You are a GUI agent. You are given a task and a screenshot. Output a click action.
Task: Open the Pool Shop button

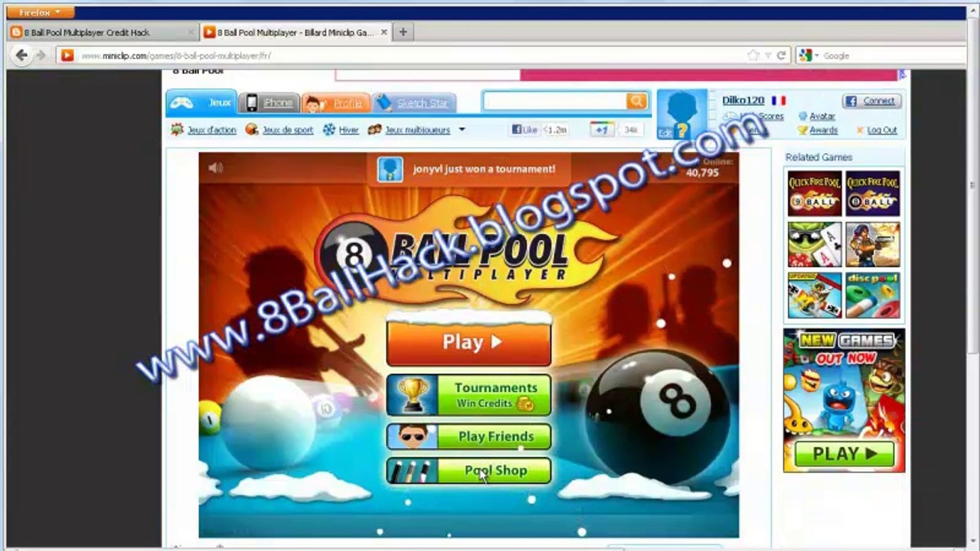[495, 470]
